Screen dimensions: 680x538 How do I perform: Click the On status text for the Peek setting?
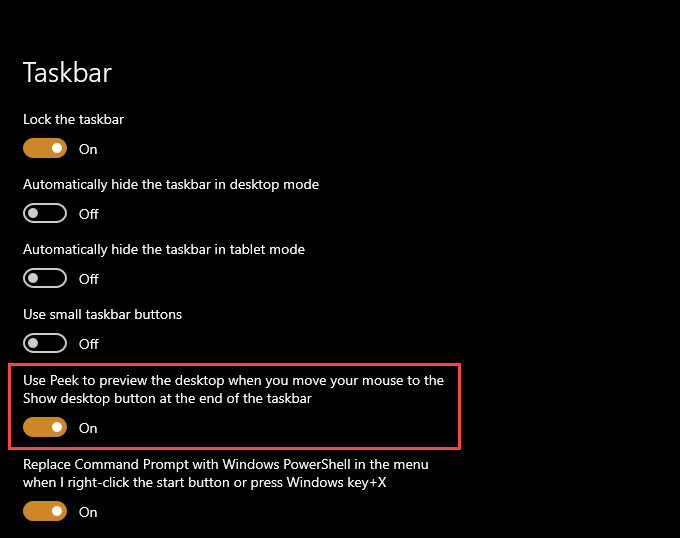click(x=88, y=428)
